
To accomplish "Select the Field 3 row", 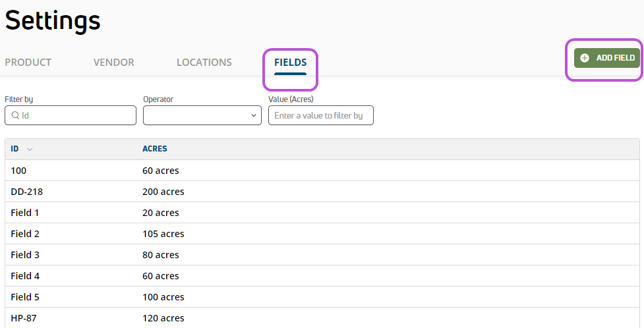I will tap(322, 255).
